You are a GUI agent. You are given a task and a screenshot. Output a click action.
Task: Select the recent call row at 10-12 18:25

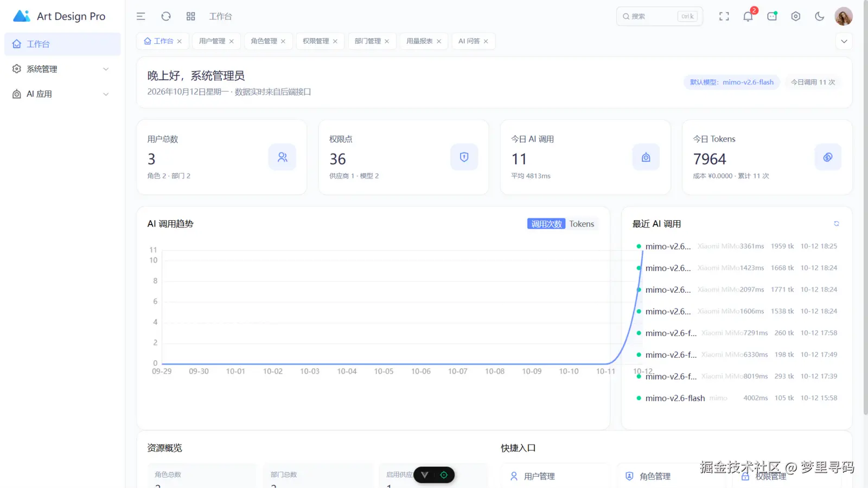pyautogui.click(x=737, y=246)
